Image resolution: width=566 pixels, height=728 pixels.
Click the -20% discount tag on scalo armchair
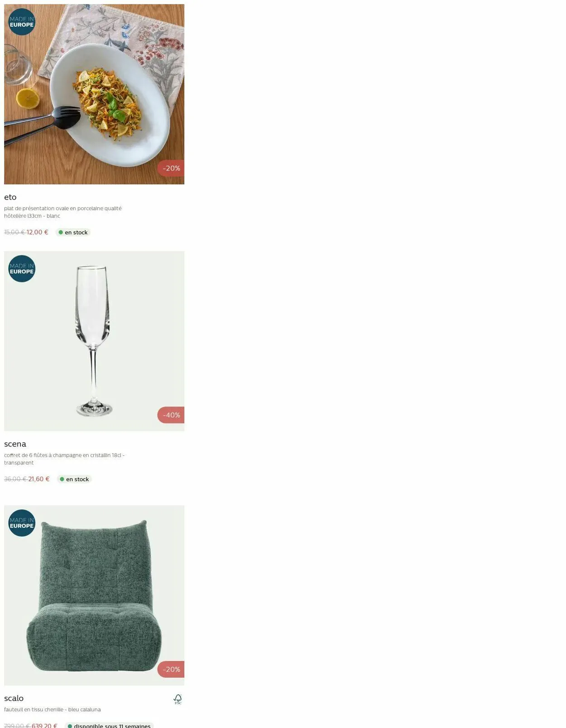coord(171,669)
